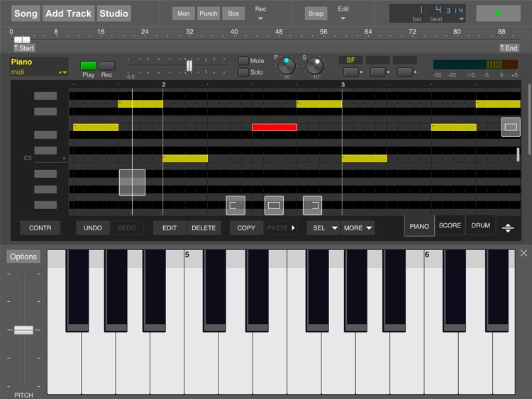Image resolution: width=532 pixels, height=399 pixels.
Task: Click bar 2 marker in piano roll ruler
Action: [164, 85]
